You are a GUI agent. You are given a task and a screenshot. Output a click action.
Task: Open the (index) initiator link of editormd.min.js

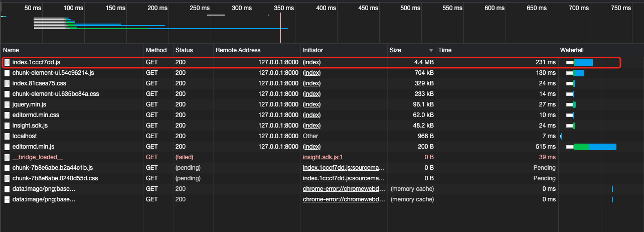click(311, 147)
